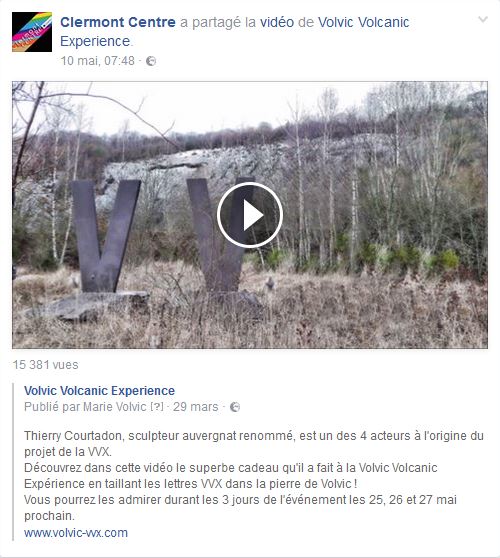Viewport: 500px width, 558px height.
Task: Open the '29 mars' original post date
Action: point(195,407)
